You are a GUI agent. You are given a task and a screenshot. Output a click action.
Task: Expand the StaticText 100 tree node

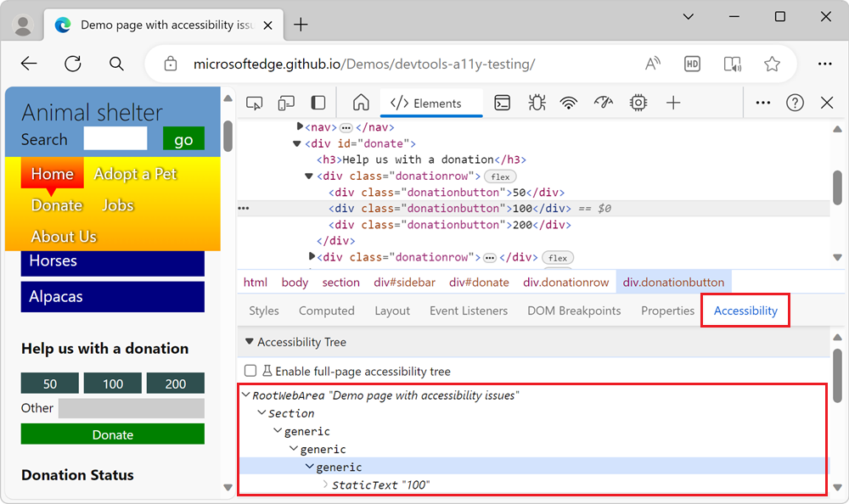point(326,484)
